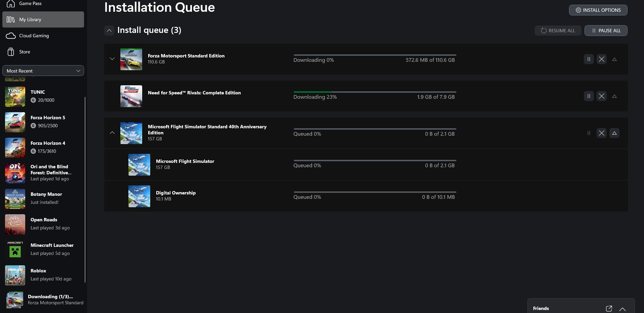
Task: Click Minecraft Launcher creeper thumbnail
Action: pyautogui.click(x=15, y=250)
